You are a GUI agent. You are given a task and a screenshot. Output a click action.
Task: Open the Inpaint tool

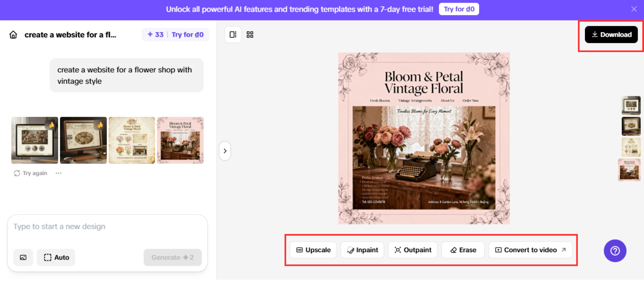(362, 250)
